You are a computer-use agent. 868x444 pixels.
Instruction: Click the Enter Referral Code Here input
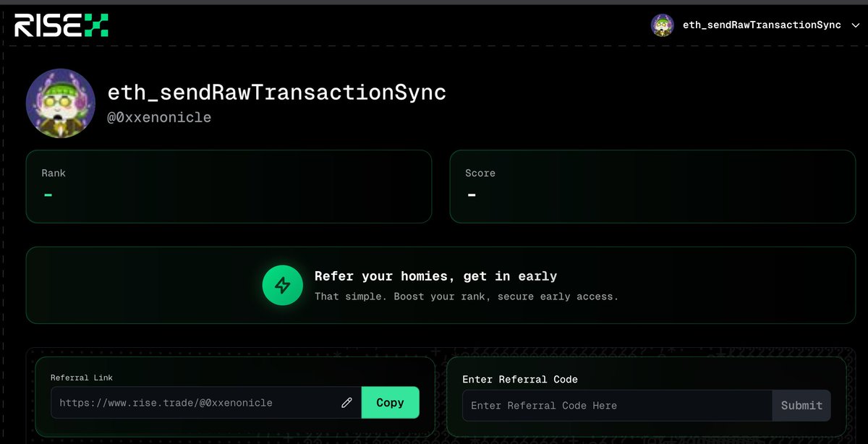point(617,406)
